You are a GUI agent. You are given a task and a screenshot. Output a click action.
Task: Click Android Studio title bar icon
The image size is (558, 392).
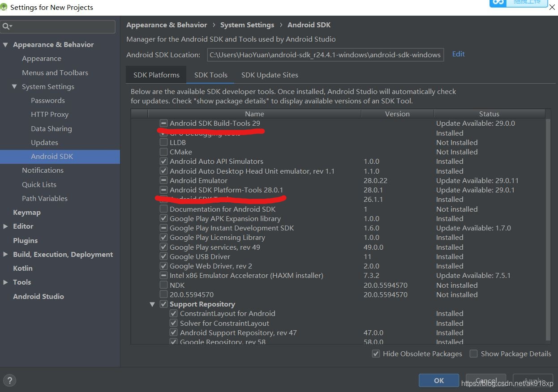coord(4,7)
